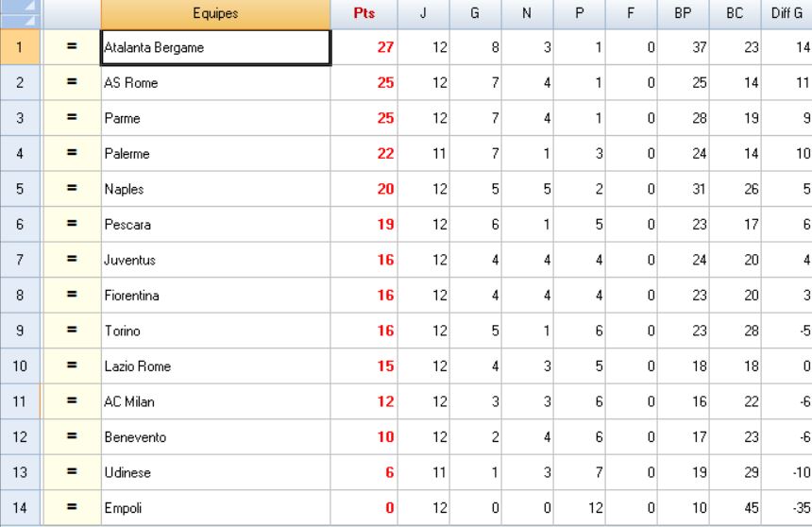
Task: Select the equals trend icon for Juventus
Action: [72, 259]
